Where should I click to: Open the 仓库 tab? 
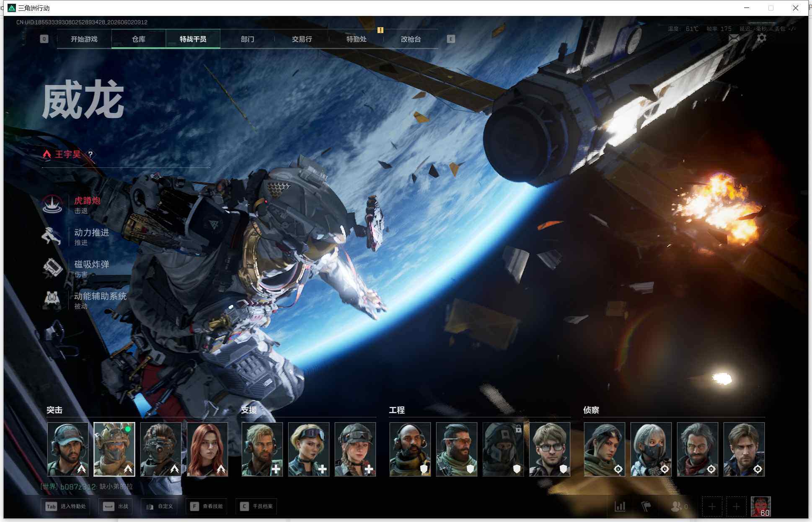[139, 39]
